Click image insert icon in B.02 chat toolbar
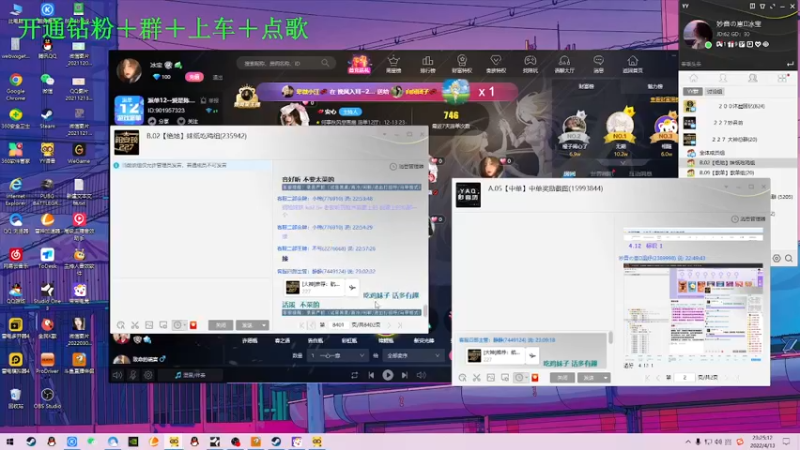 (149, 325)
